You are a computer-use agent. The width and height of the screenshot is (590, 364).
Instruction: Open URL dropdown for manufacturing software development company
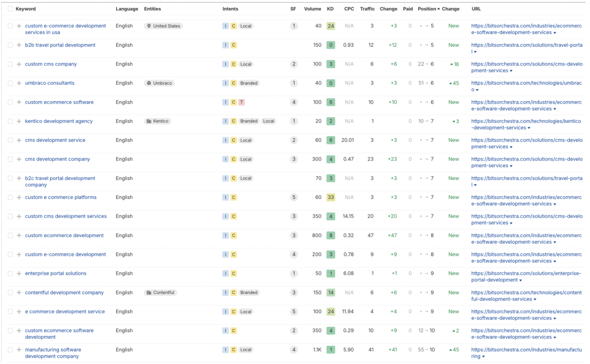[483, 357]
